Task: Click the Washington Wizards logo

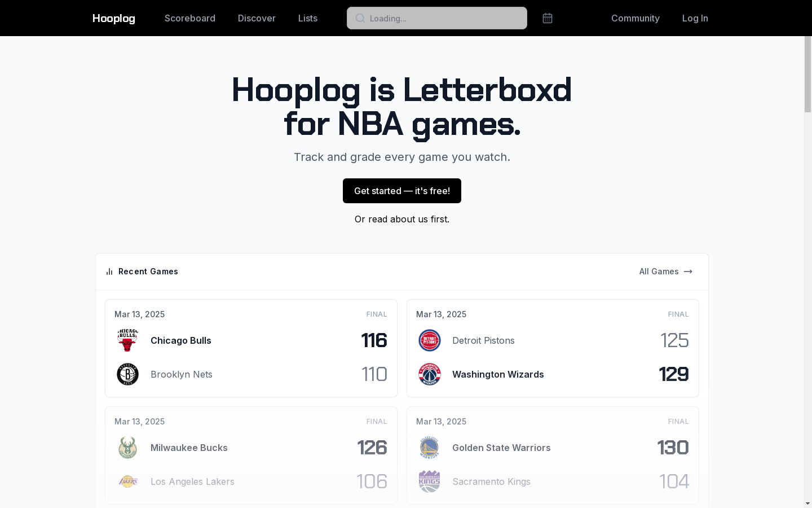Action: [430, 374]
